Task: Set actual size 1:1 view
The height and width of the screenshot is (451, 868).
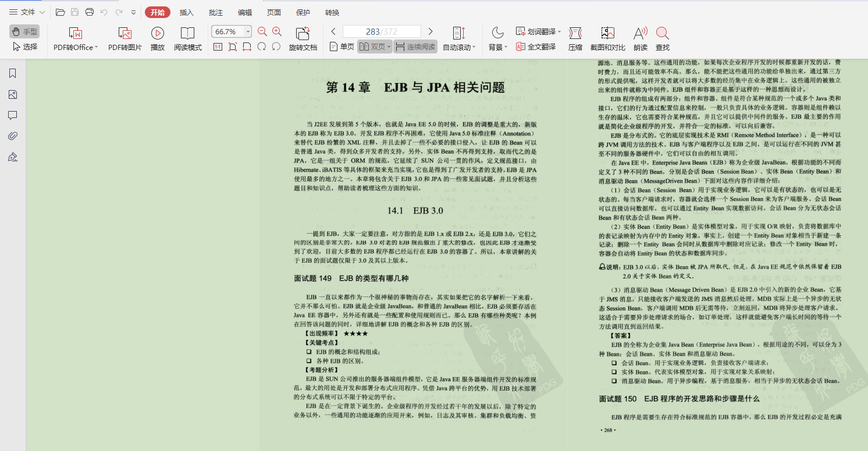Action: click(218, 46)
